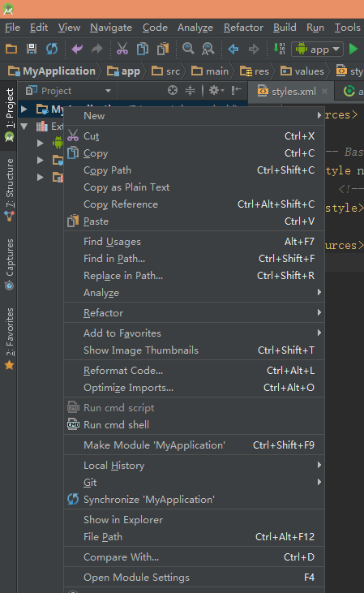364x593 pixels.
Task: Click the green Run app play icon
Action: (x=353, y=49)
